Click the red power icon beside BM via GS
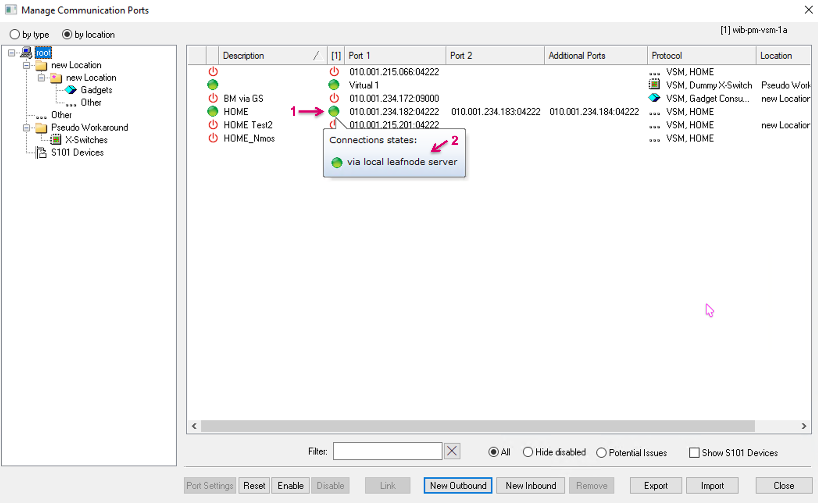 [x=213, y=98]
